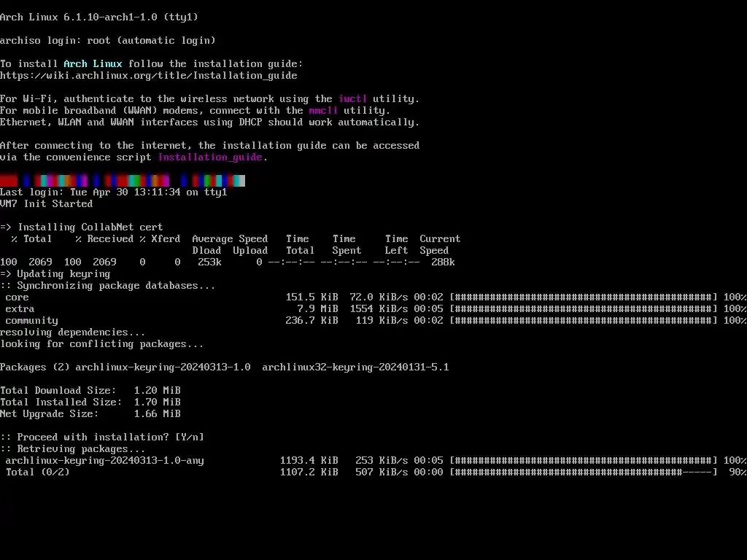Click the purple Installation_guide script name

pyautogui.click(x=210, y=157)
